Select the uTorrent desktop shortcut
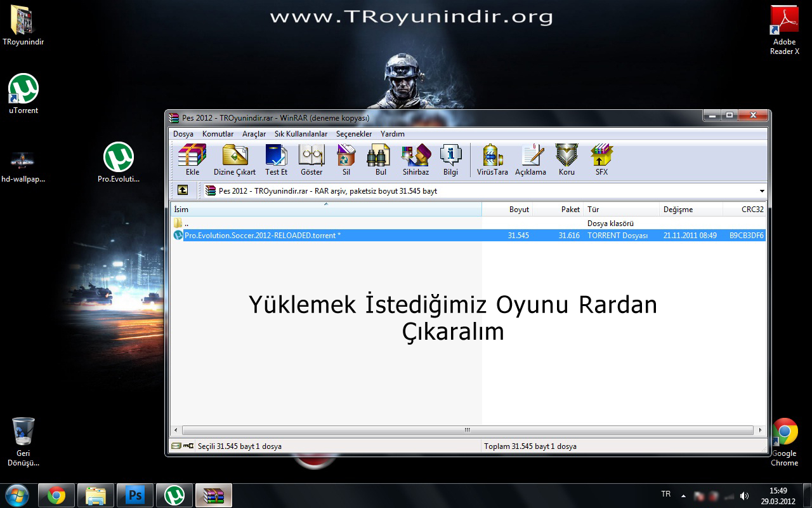Screen dimensions: 812x508 click(23, 94)
